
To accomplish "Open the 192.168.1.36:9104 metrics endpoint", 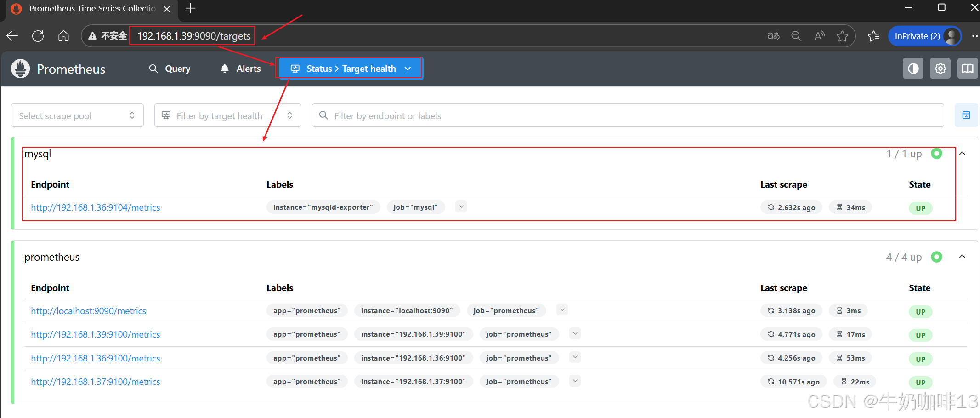I will [x=96, y=207].
